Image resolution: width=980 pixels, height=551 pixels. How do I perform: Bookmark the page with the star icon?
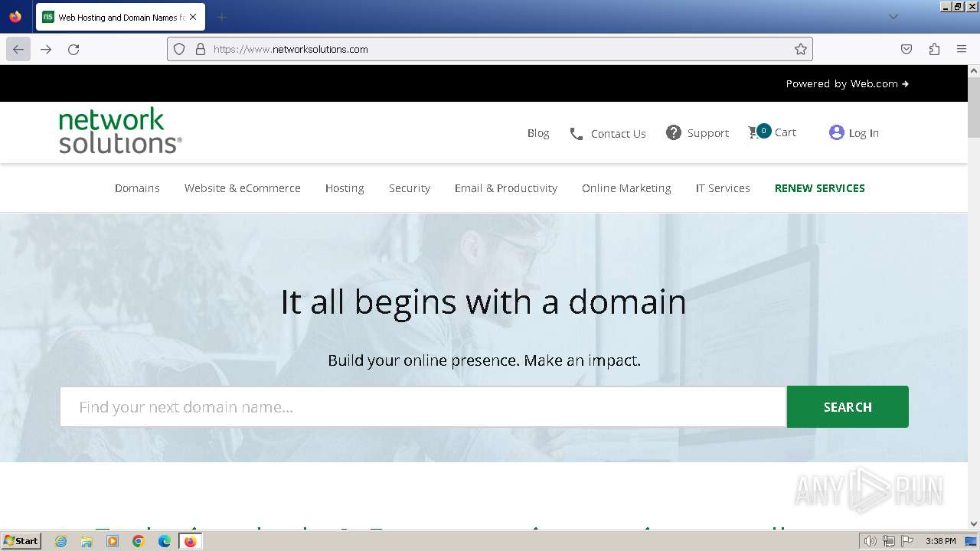point(801,49)
